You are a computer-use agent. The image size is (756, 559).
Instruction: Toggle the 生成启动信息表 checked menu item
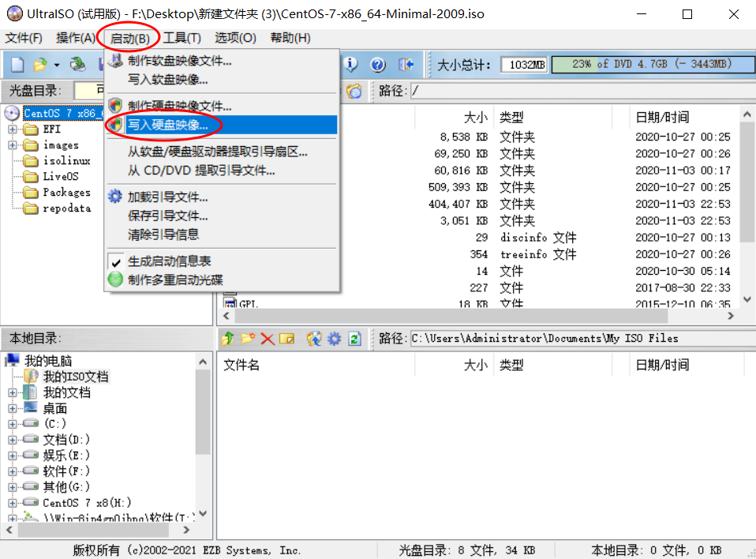click(x=223, y=261)
